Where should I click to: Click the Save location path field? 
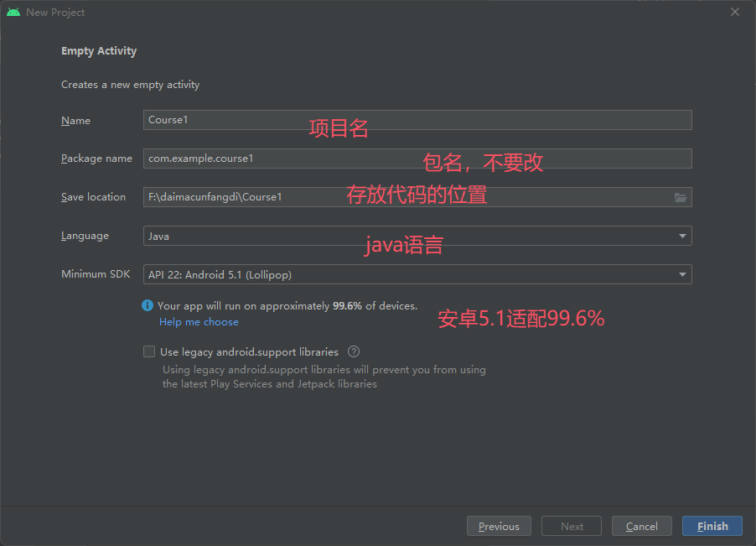(x=417, y=197)
